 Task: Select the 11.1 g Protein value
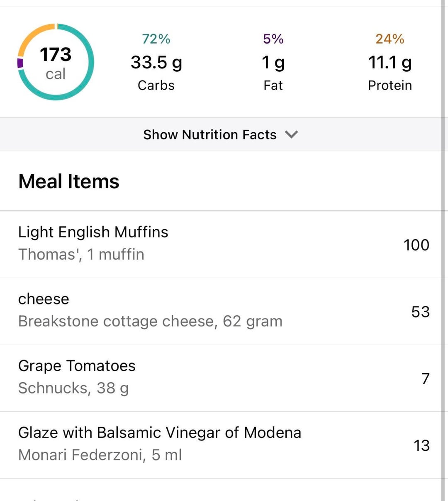(390, 63)
